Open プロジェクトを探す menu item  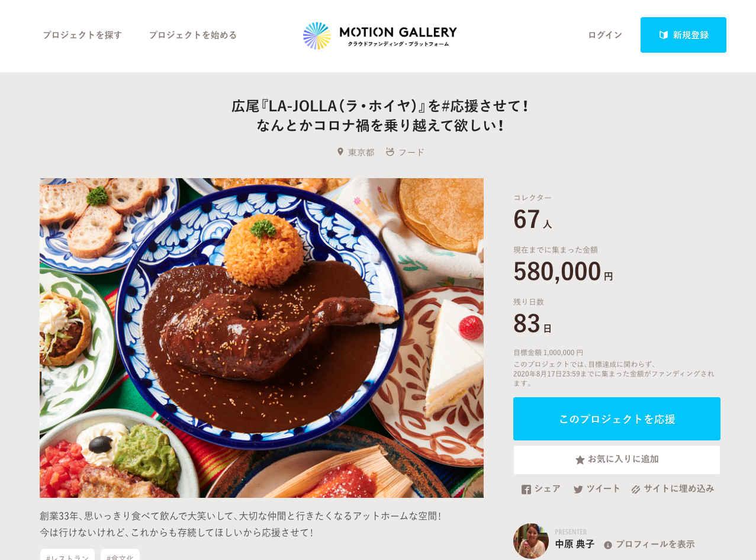pos(82,35)
